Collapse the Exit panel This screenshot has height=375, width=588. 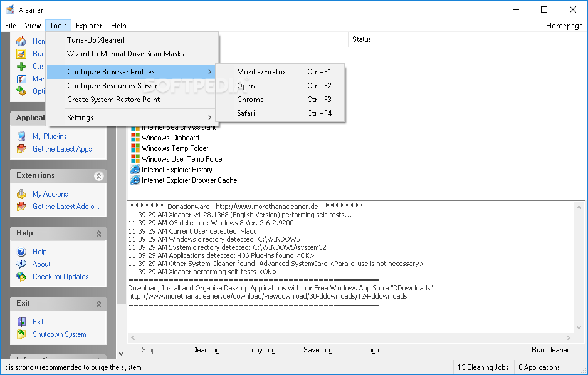98,304
